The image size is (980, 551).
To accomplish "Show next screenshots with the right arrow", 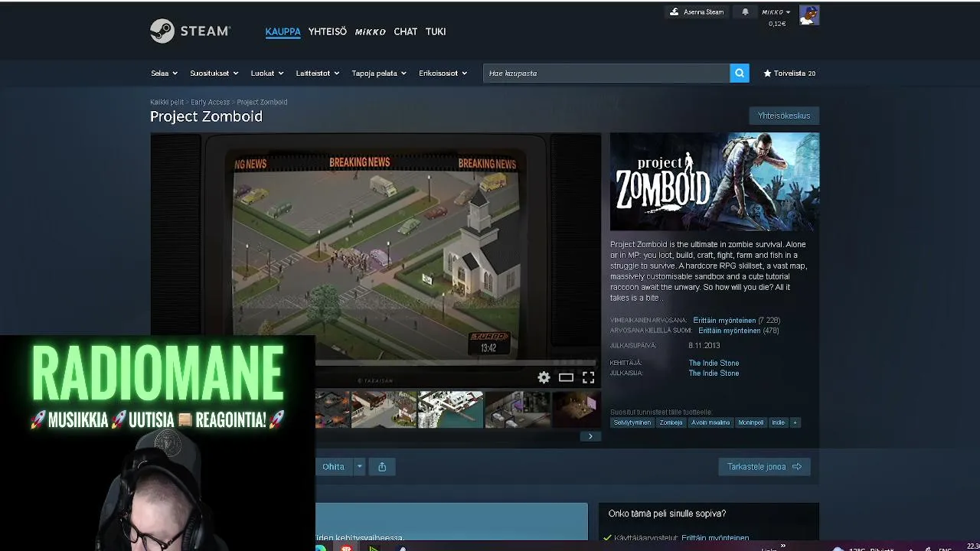I will tap(590, 436).
